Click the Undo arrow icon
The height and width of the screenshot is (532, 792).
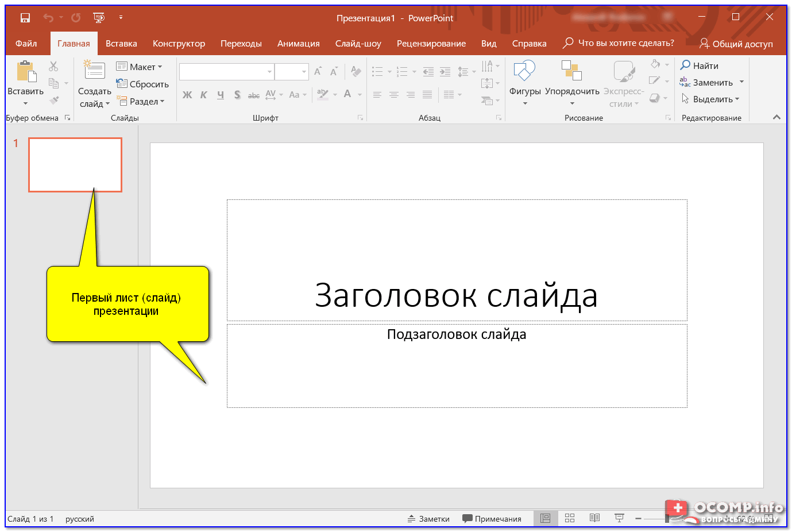(x=48, y=18)
